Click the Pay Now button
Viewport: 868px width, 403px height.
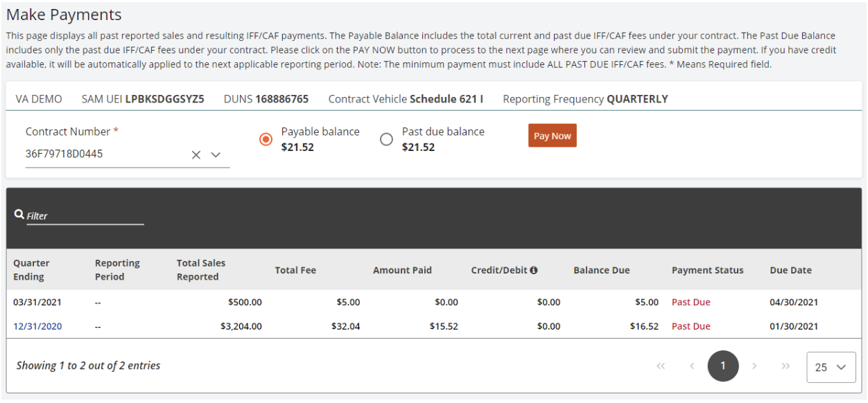[553, 136]
